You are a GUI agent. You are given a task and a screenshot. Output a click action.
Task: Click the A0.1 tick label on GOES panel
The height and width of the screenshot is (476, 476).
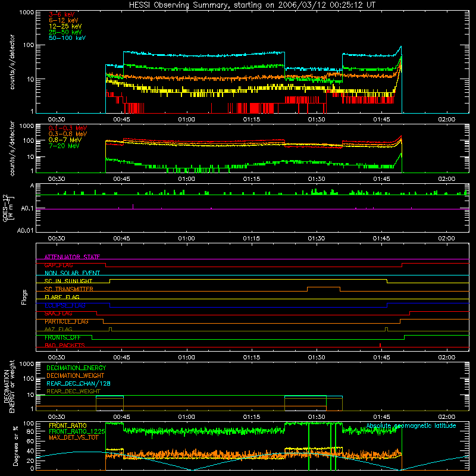tap(27, 209)
